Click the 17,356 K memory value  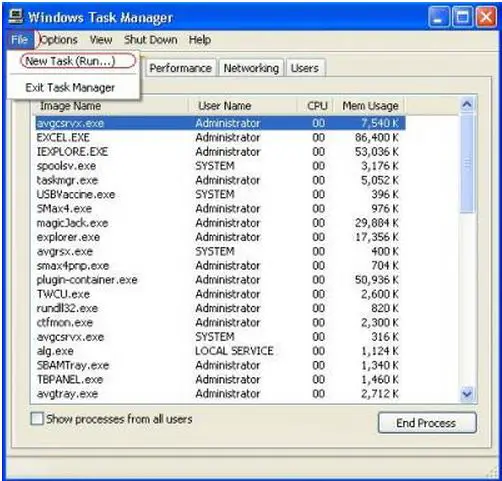pos(377,237)
